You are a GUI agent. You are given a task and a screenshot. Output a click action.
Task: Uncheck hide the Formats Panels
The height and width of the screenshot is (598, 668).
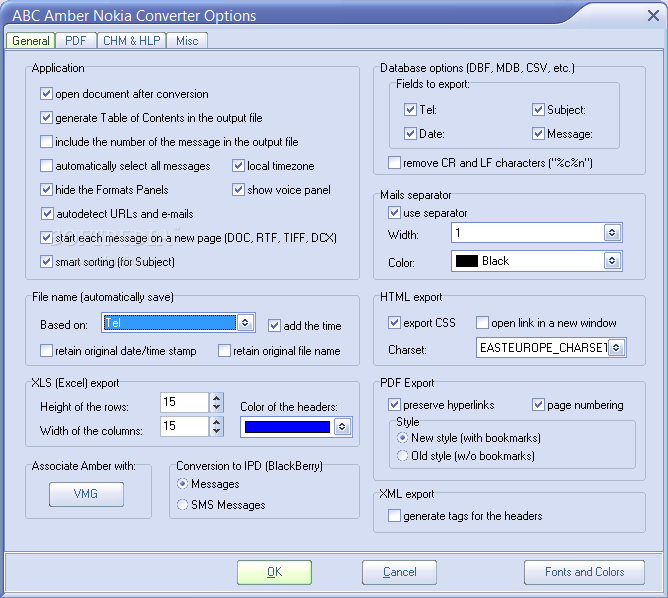pyautogui.click(x=46, y=190)
